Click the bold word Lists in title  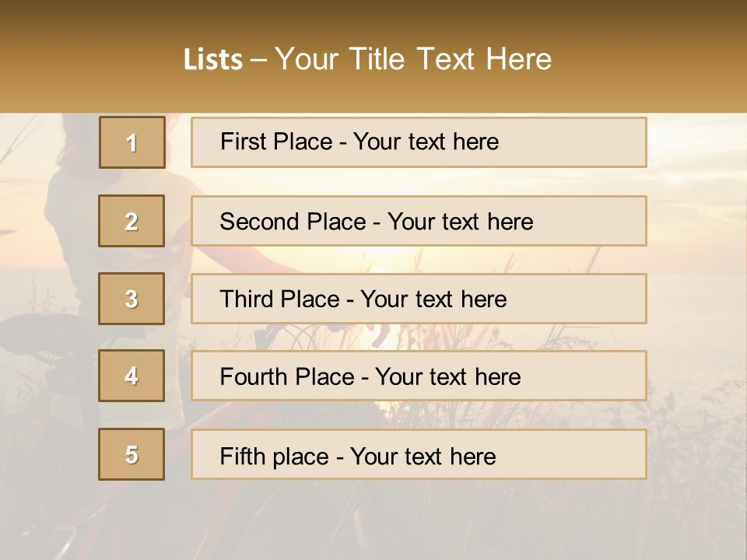[x=213, y=60]
